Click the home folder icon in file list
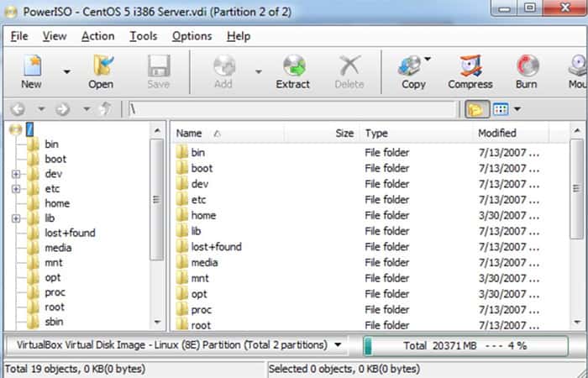The width and height of the screenshot is (588, 378). coord(182,215)
